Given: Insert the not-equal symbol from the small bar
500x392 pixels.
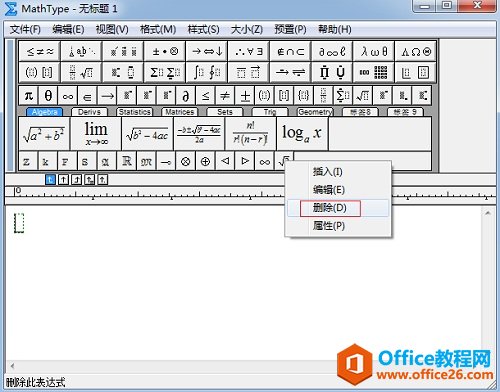Looking at the screenshot, I should pyautogui.click(x=225, y=96).
